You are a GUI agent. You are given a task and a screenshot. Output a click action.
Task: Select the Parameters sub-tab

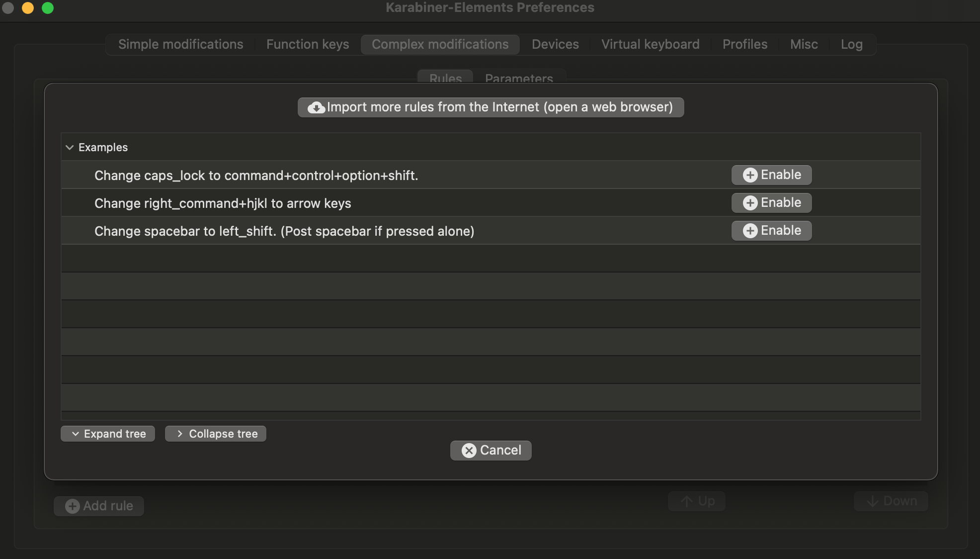coord(519,78)
